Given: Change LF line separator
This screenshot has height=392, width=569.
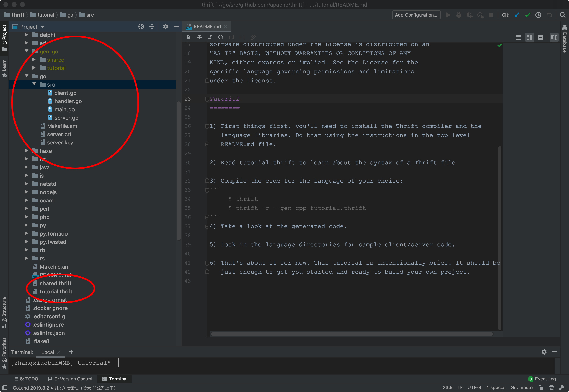Looking at the screenshot, I should coord(460,388).
